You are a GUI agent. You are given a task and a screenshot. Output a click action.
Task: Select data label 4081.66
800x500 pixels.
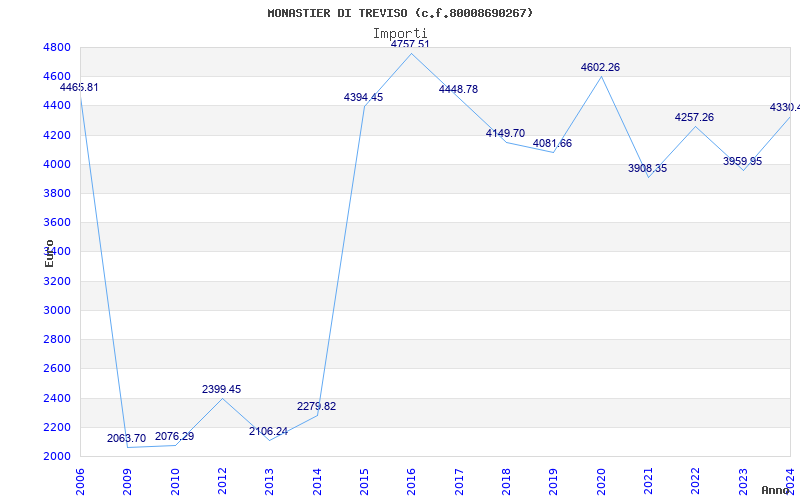(553, 143)
